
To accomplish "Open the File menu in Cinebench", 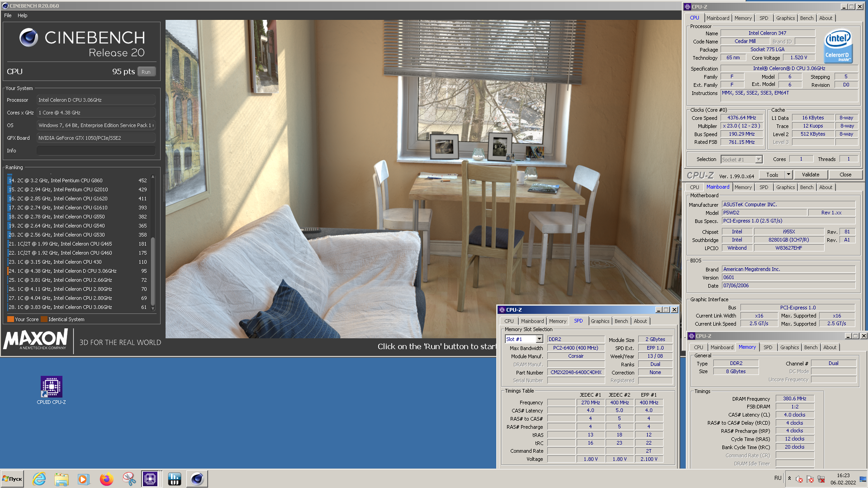I will pyautogui.click(x=8, y=15).
